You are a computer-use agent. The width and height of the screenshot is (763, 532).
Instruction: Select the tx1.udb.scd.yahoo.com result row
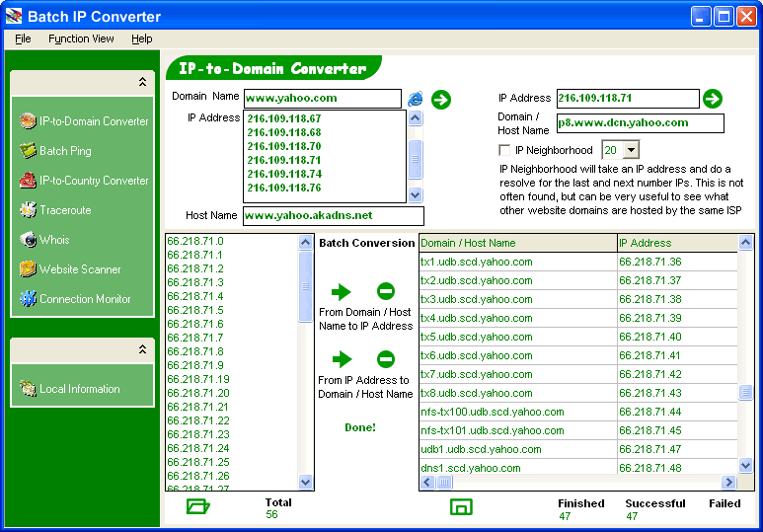coord(578,262)
